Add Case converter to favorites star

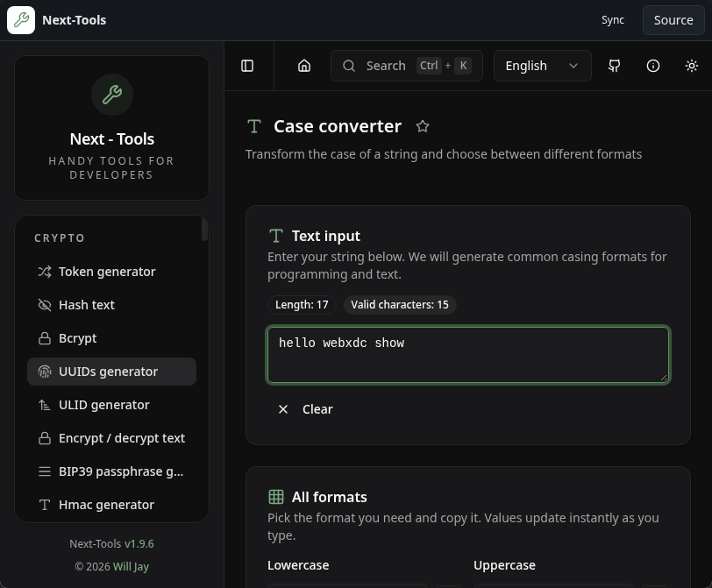[423, 126]
